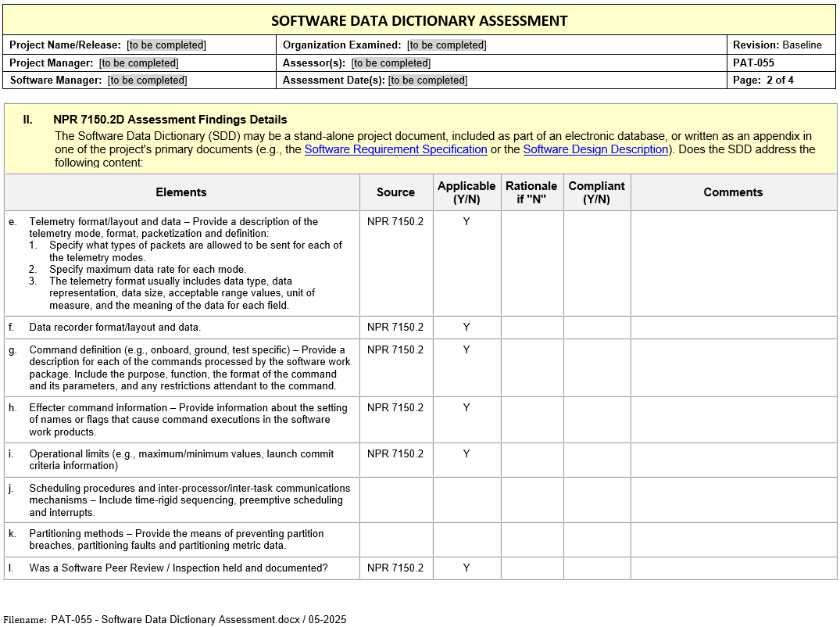This screenshot has width=840, height=627.
Task: Click Rationale cell for Command definition row
Action: click(x=531, y=367)
